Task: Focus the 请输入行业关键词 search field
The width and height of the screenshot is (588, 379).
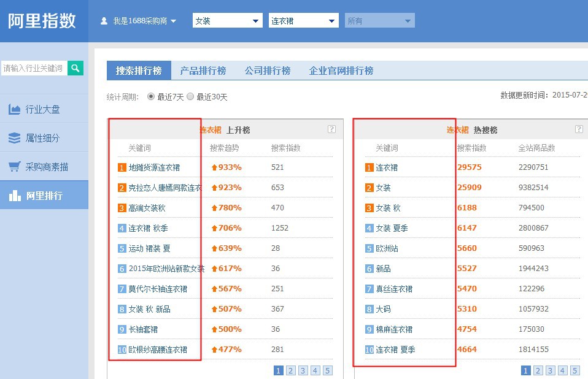Action: (34, 68)
